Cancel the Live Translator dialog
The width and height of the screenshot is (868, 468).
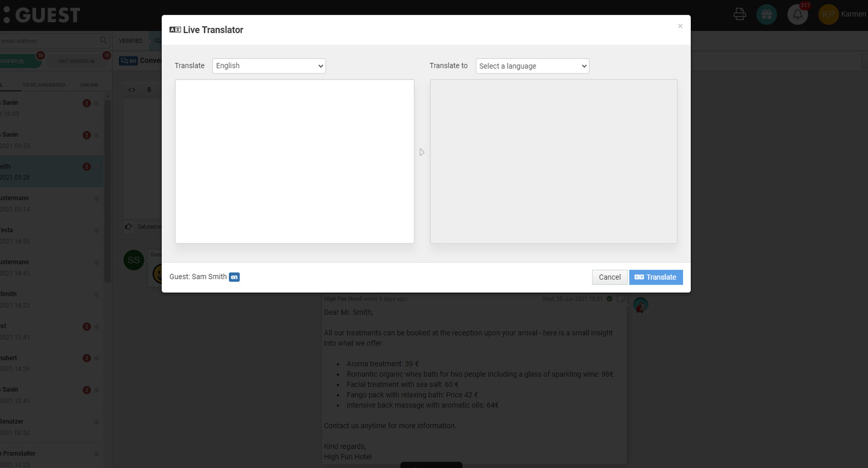coord(609,277)
